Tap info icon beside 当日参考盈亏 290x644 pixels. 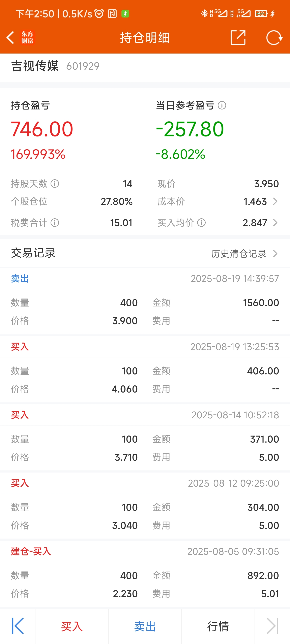(222, 105)
